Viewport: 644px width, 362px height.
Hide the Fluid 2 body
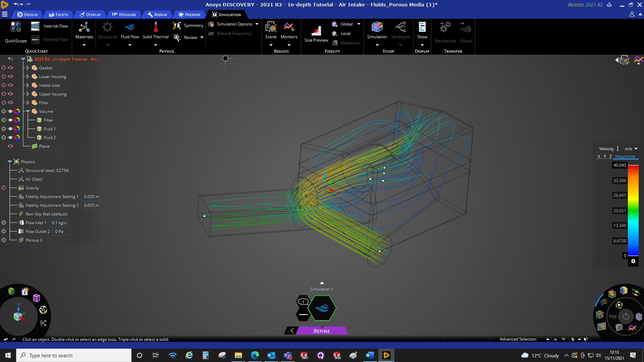click(x=10, y=137)
